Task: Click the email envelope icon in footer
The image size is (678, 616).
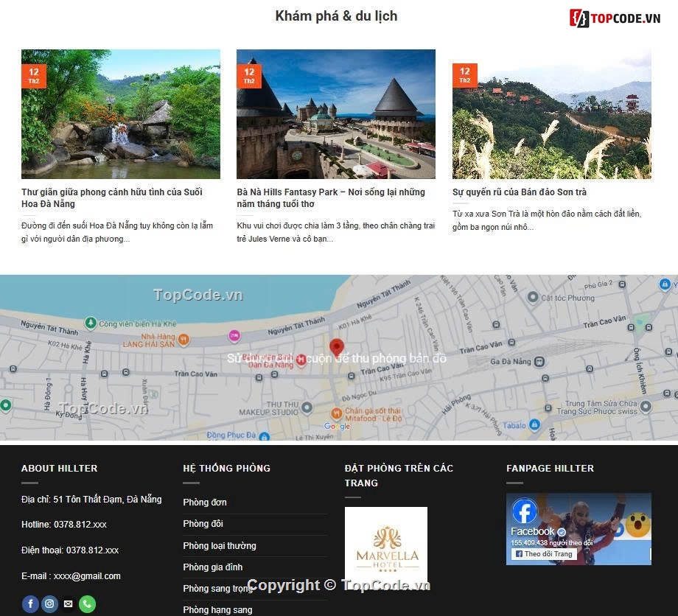Action: tap(68, 603)
